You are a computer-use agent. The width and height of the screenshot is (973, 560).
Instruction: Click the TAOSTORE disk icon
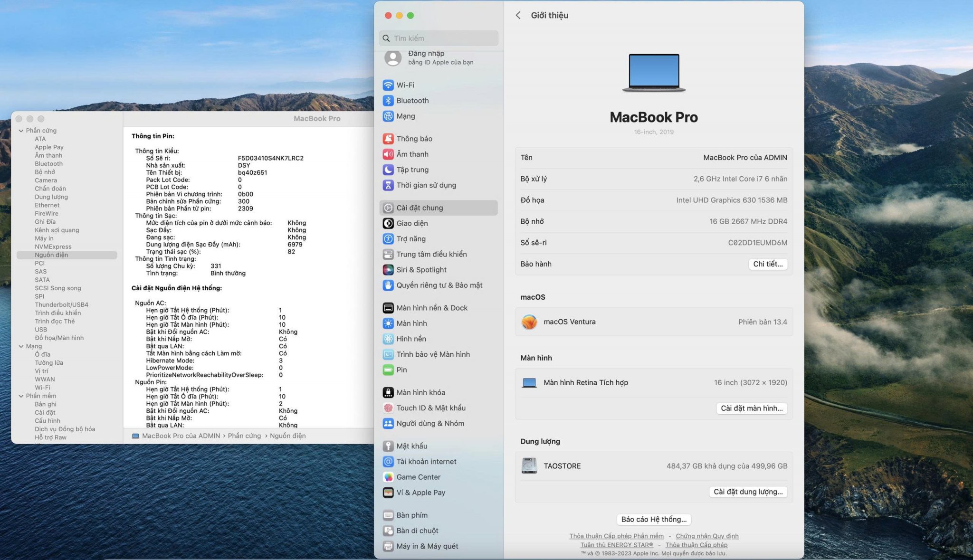coord(529,466)
